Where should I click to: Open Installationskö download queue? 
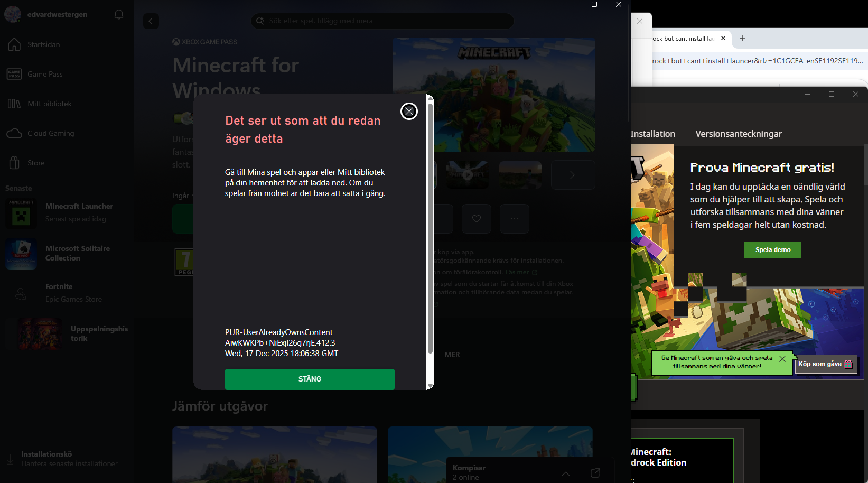[x=67, y=459]
